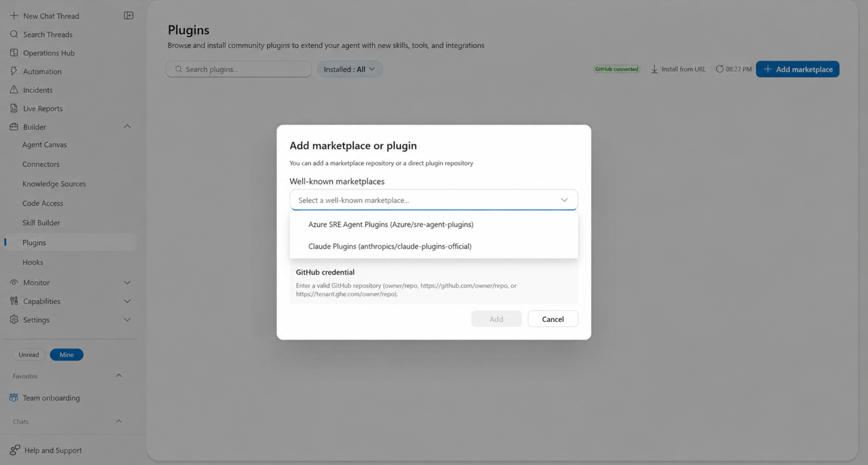Expand the Settings section chevron
The image size is (868, 465).
127,320
